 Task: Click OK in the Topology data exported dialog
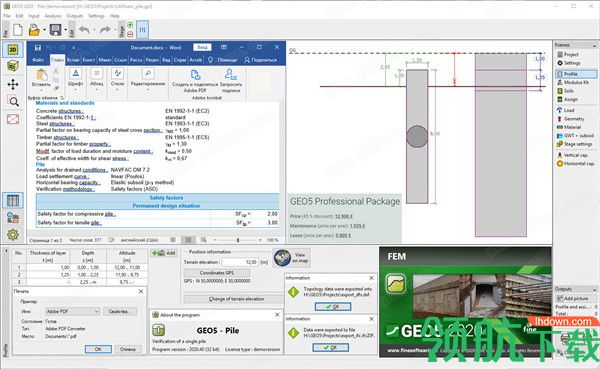(x=333, y=307)
